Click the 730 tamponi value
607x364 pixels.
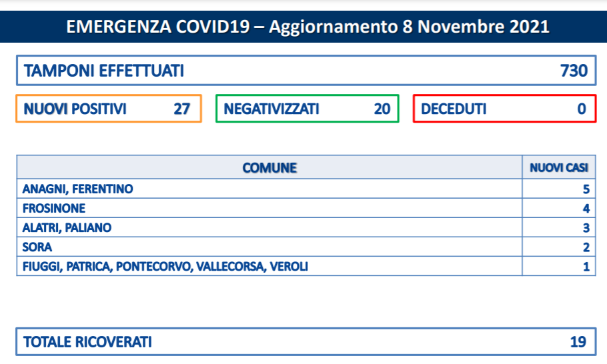pyautogui.click(x=574, y=71)
